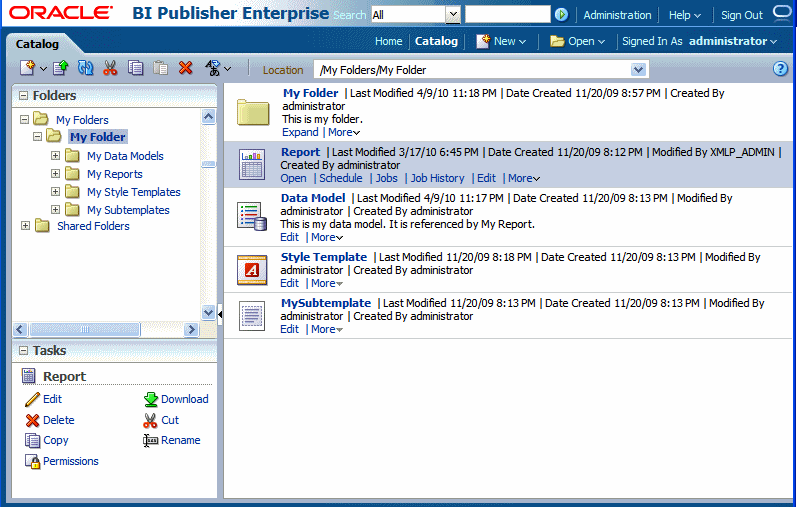Click the Report calendar icon in Tasks
The width and height of the screenshot is (797, 507).
coord(28,376)
